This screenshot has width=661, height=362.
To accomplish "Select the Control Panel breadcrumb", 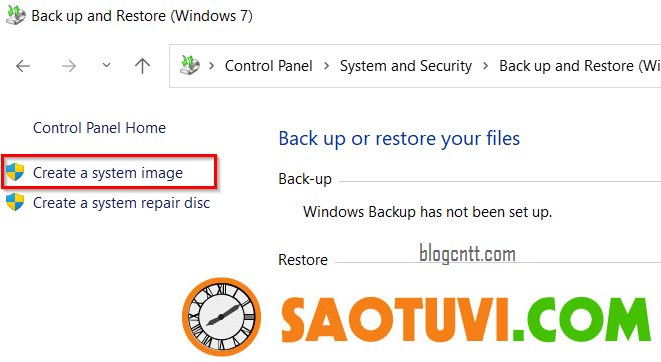I will [269, 66].
